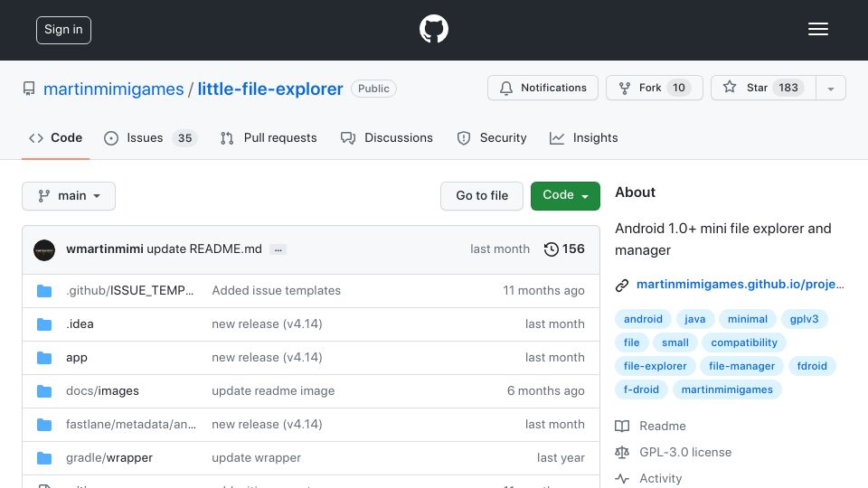
Task: View the 156 commits history
Action: [x=564, y=249]
